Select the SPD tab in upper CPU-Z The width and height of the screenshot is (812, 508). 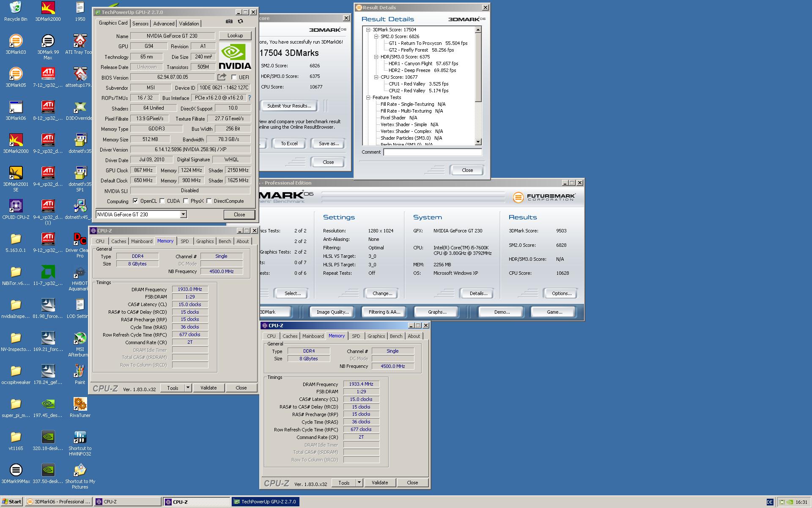185,241
